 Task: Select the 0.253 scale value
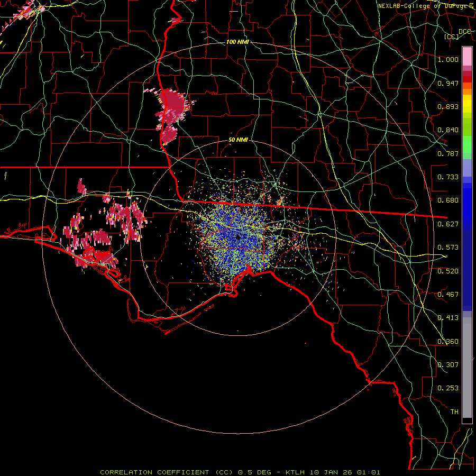(448, 388)
